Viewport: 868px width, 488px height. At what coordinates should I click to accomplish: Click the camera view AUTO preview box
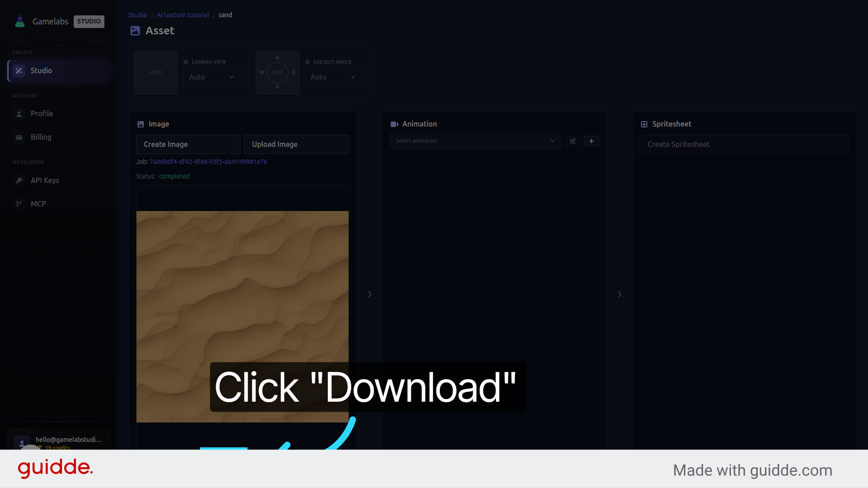click(156, 72)
